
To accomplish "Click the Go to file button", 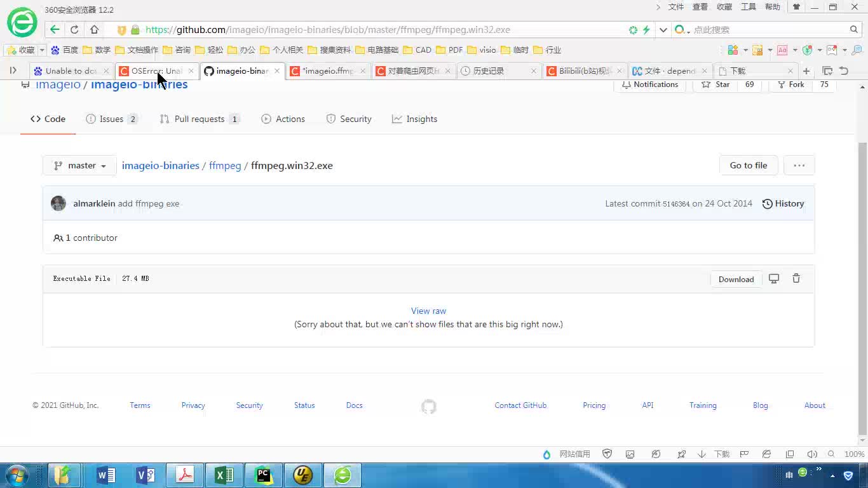I will pyautogui.click(x=748, y=165).
